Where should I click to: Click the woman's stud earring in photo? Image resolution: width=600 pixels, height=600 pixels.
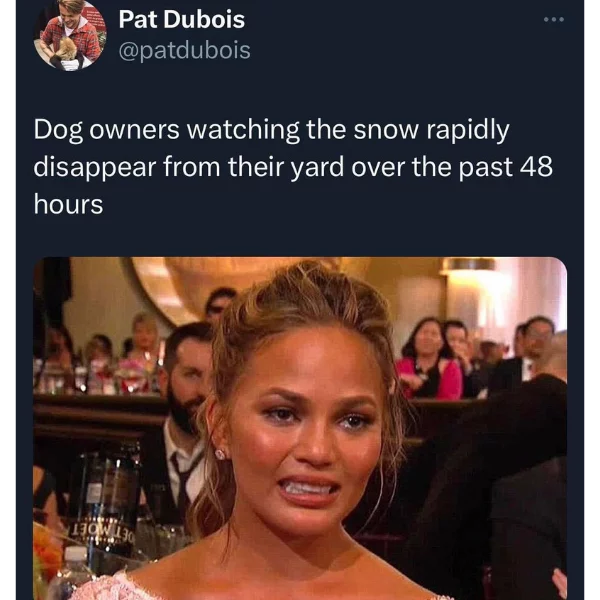(x=221, y=454)
